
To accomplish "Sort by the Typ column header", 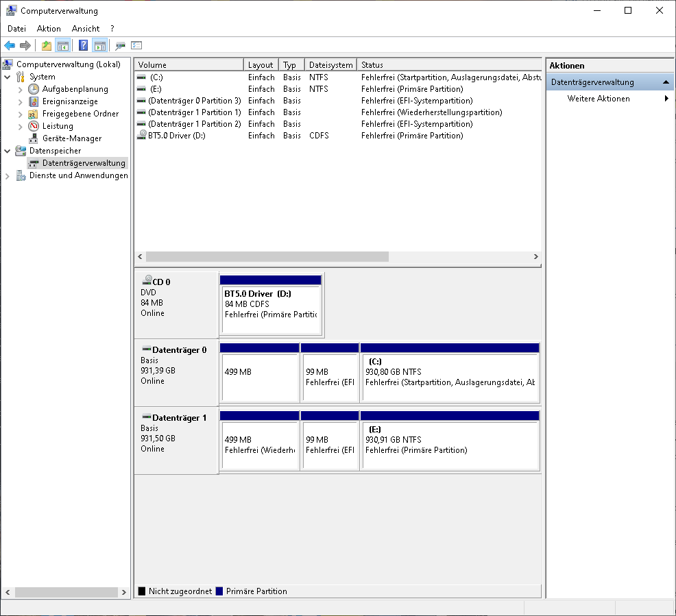I will pyautogui.click(x=291, y=64).
